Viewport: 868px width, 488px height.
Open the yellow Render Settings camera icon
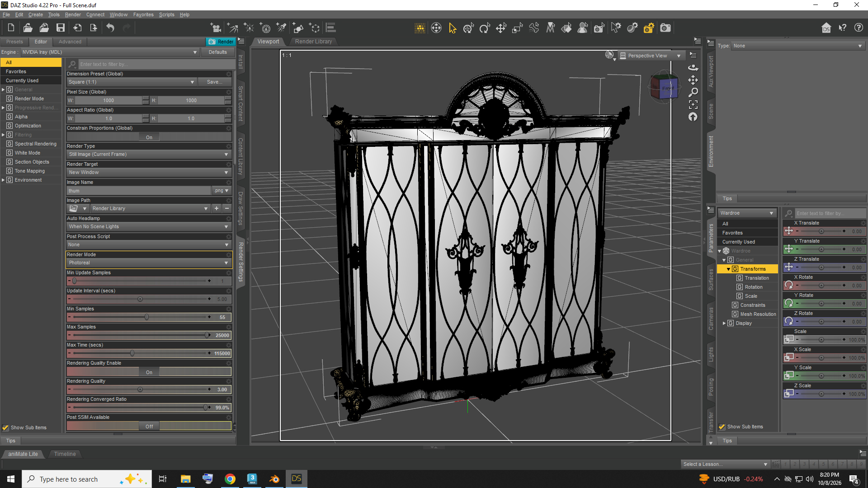(x=649, y=28)
